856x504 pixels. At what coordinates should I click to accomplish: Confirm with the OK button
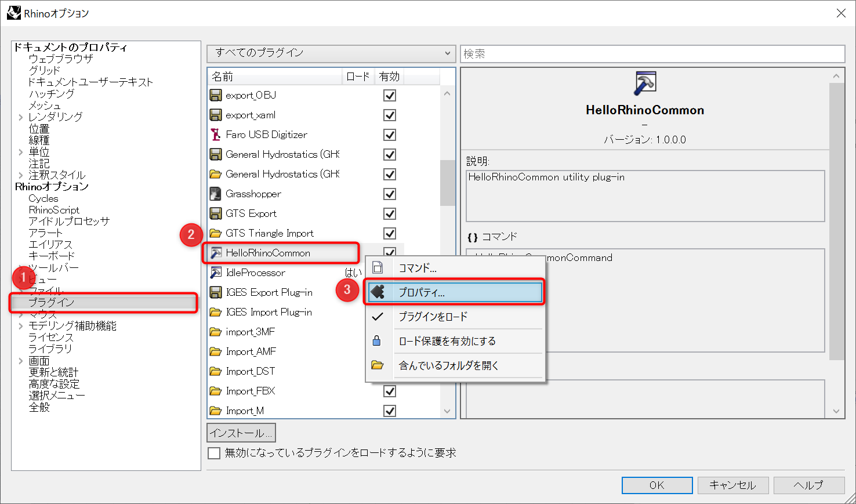point(657,485)
